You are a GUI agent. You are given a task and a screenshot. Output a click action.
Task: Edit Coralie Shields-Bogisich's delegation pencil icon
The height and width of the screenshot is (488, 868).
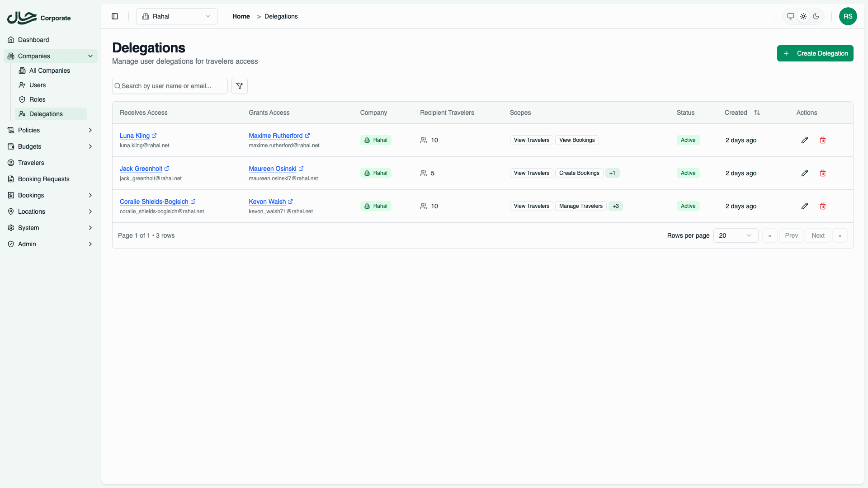805,206
